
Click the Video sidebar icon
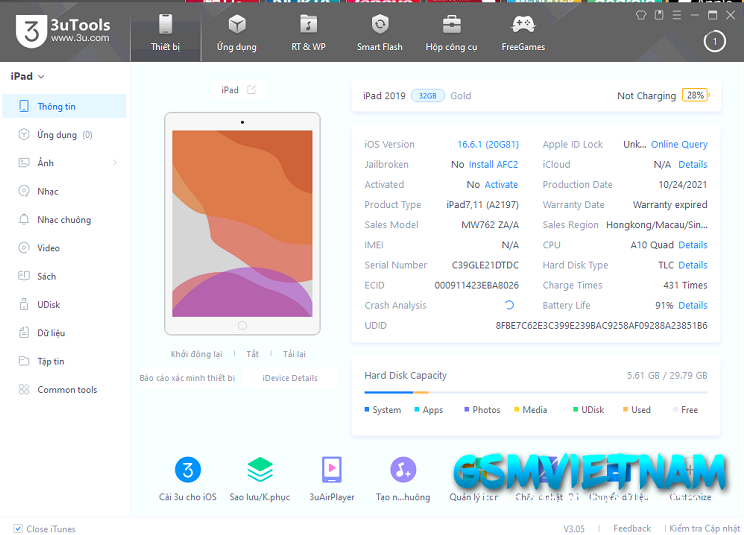pos(24,248)
